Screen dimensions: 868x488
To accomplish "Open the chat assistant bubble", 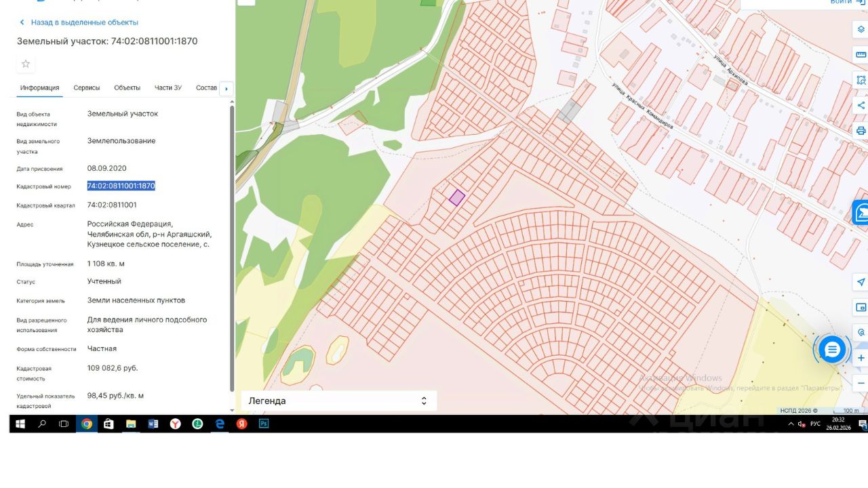I will coord(832,350).
